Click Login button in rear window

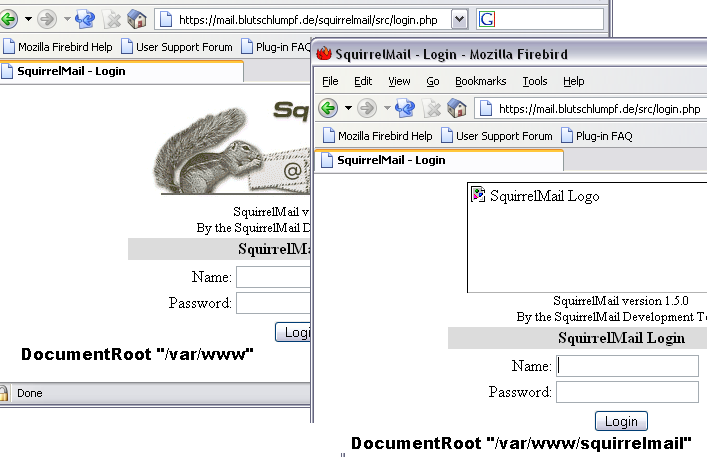293,332
